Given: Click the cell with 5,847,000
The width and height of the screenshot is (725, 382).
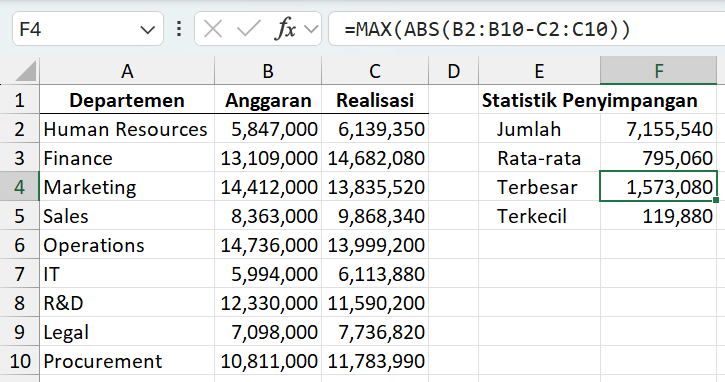Looking at the screenshot, I should 268,129.
